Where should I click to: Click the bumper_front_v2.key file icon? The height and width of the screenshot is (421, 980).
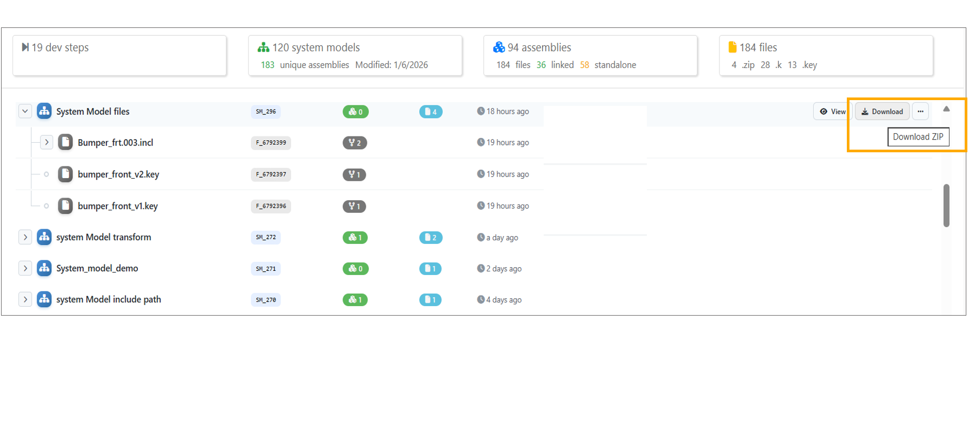tap(65, 174)
